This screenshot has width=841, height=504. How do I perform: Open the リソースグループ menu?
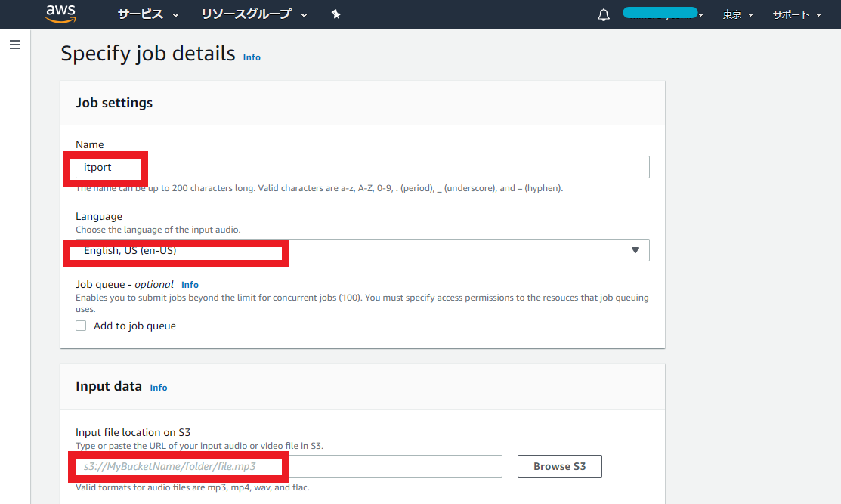254,14
